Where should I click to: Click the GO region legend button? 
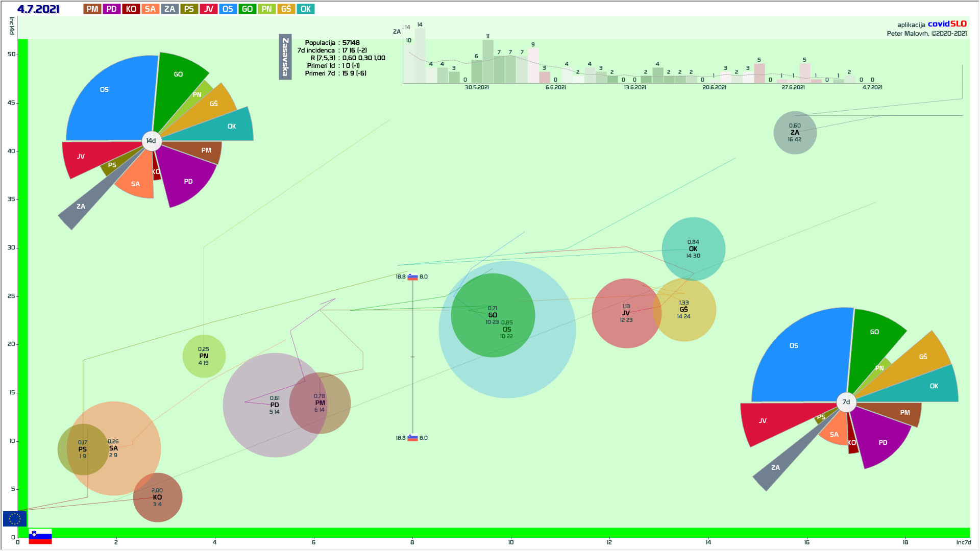click(247, 9)
